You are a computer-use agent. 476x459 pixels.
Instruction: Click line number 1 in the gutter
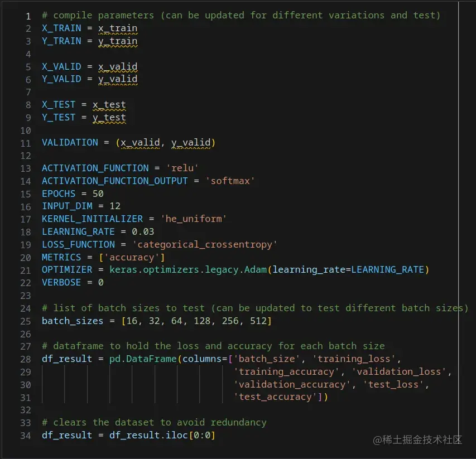28,16
